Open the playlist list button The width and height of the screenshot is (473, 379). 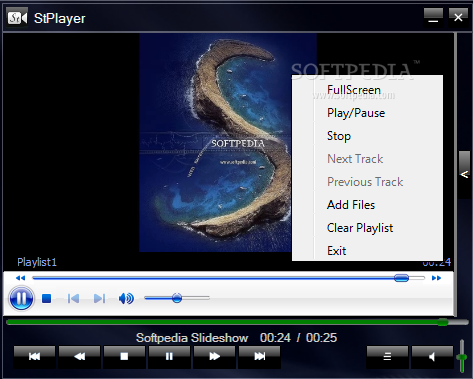point(387,356)
